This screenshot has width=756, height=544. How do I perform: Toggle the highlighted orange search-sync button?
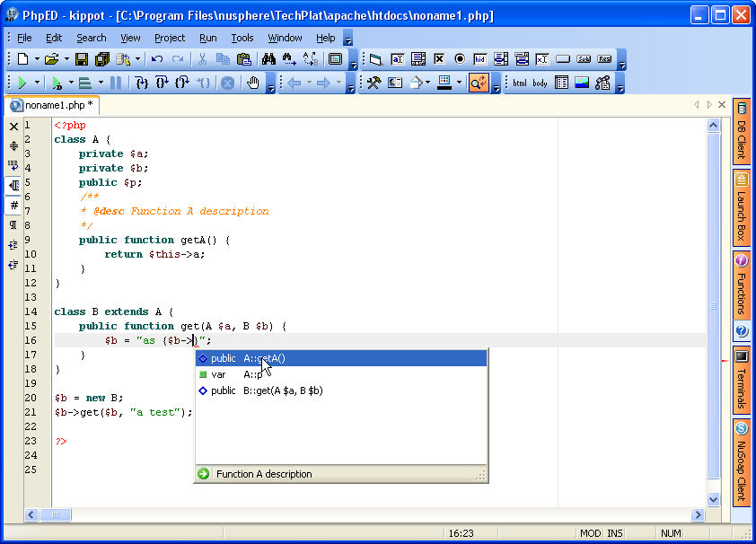pos(479,83)
